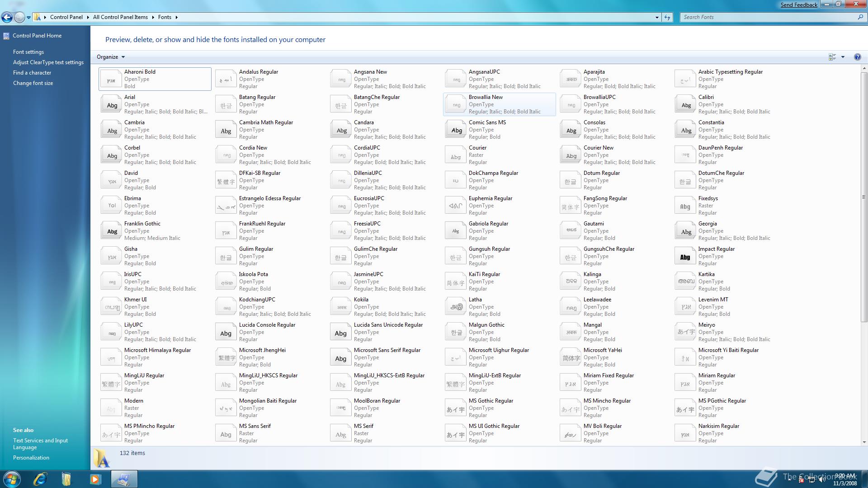The height and width of the screenshot is (488, 868).
Task: Select the Meiryo font icon
Action: 685,332
